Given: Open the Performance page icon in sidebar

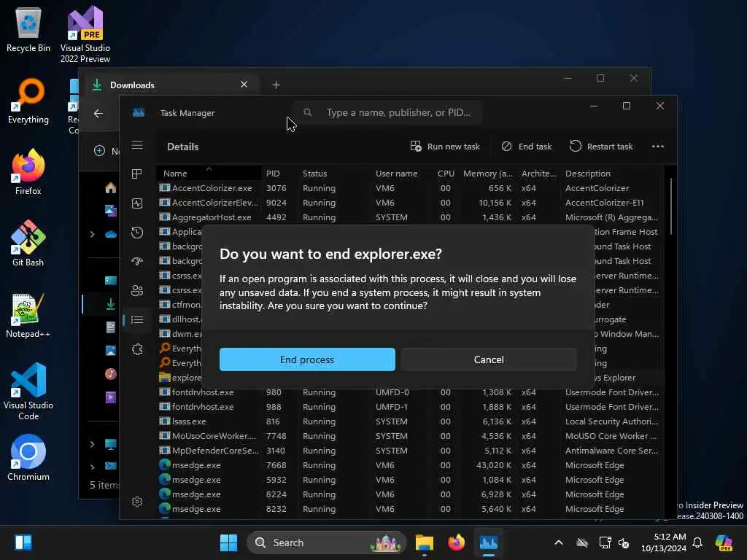Looking at the screenshot, I should pyautogui.click(x=137, y=203).
